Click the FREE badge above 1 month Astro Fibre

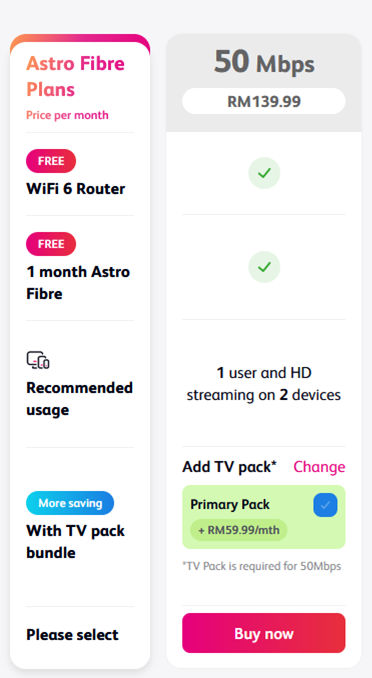point(51,244)
